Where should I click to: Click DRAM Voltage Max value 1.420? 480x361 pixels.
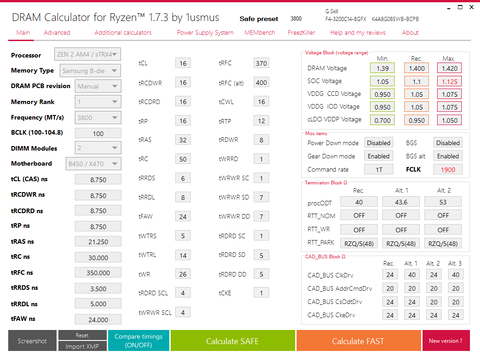(449, 68)
